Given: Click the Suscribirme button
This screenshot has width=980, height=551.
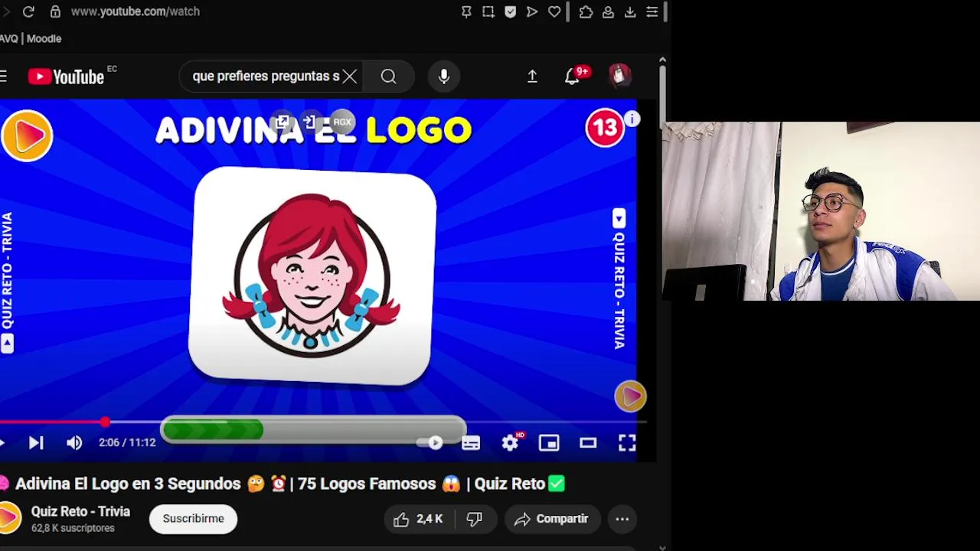Looking at the screenshot, I should [x=194, y=519].
